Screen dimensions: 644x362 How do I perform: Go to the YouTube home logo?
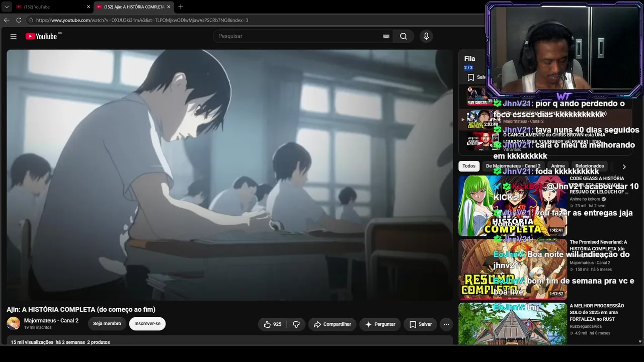(x=41, y=36)
